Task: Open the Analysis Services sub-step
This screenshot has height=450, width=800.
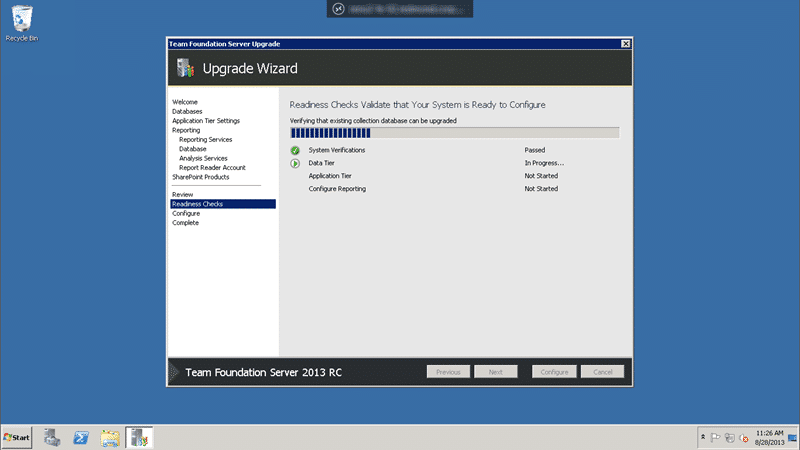Action: pyautogui.click(x=203, y=158)
